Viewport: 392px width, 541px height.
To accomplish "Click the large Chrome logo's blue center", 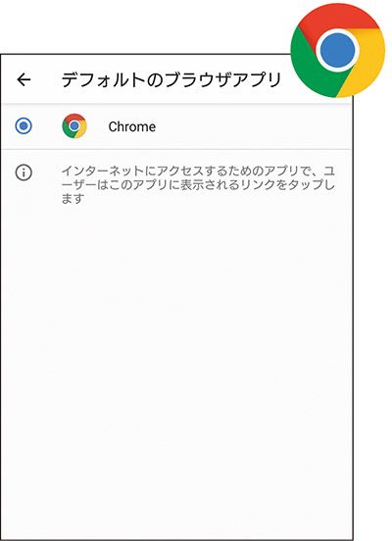I will coord(337,50).
